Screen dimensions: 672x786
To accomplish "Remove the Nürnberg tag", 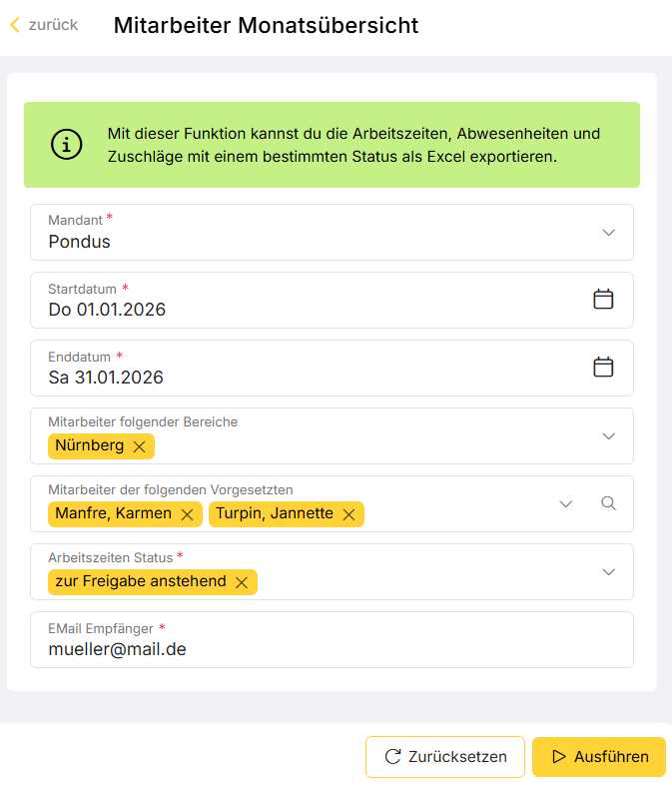I will pos(140,446).
